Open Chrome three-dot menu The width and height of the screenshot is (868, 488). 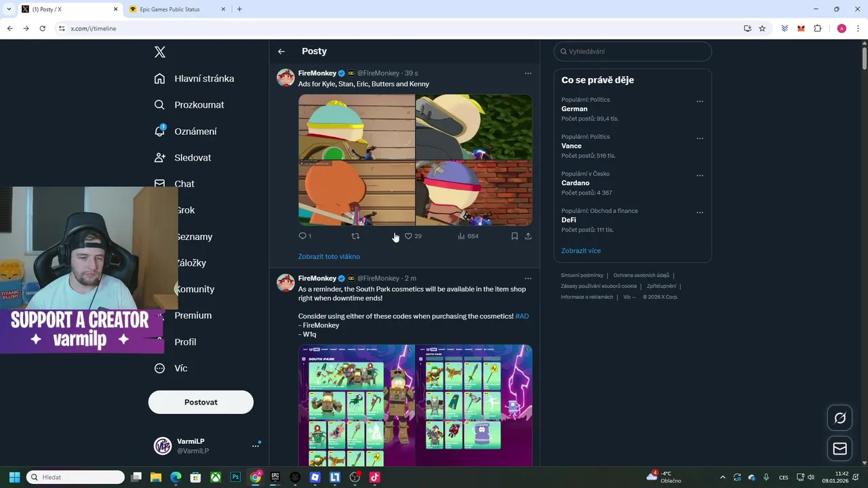(x=858, y=28)
